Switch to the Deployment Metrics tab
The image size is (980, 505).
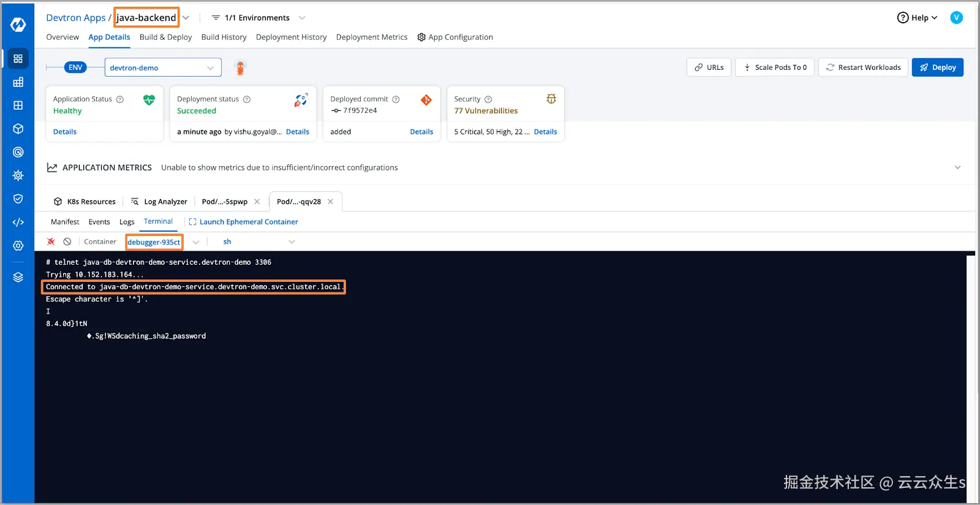(x=371, y=37)
